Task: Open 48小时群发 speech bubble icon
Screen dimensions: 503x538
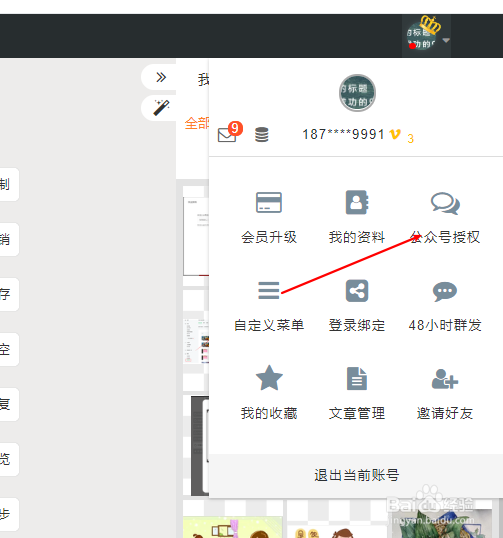Action: [x=445, y=292]
